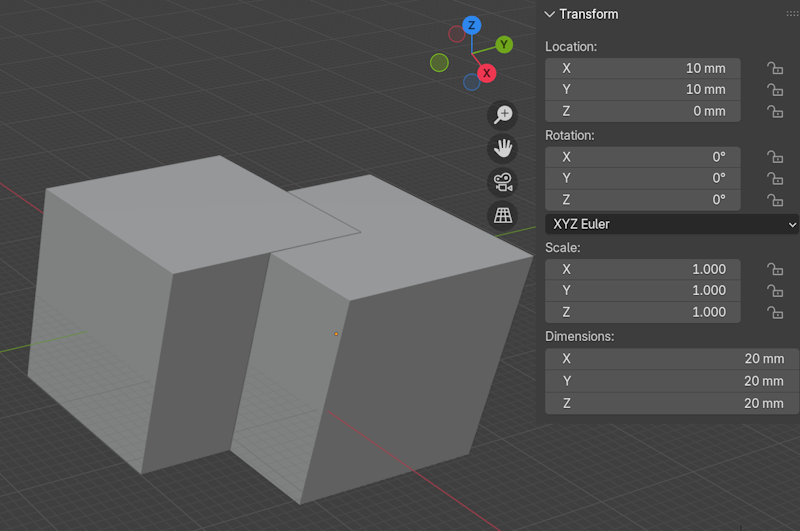The height and width of the screenshot is (531, 800).
Task: Collapse the Transform panel
Action: pyautogui.click(x=549, y=14)
